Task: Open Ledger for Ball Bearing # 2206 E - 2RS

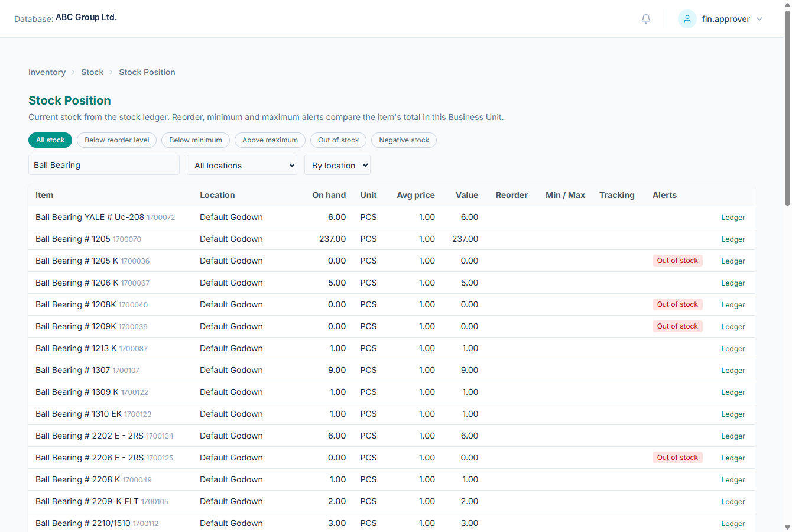Action: pos(733,458)
